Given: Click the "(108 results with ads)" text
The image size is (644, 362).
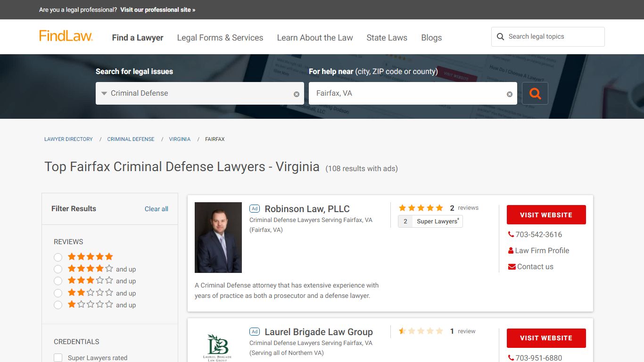Looking at the screenshot, I should pyautogui.click(x=362, y=168).
